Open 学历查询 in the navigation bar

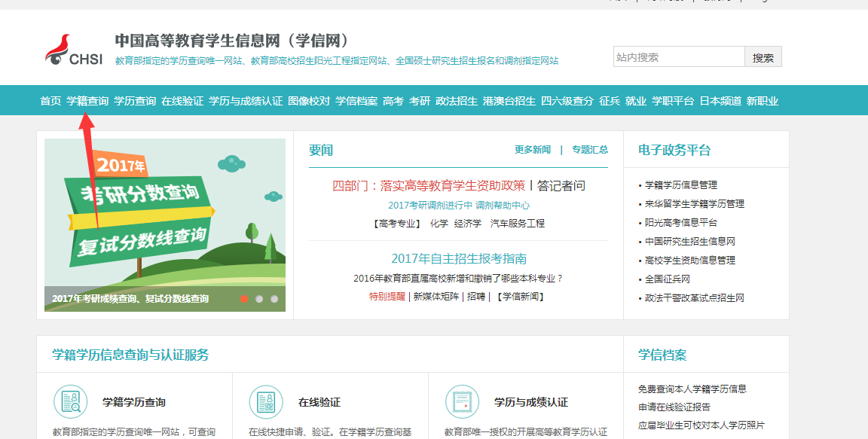coord(135,101)
